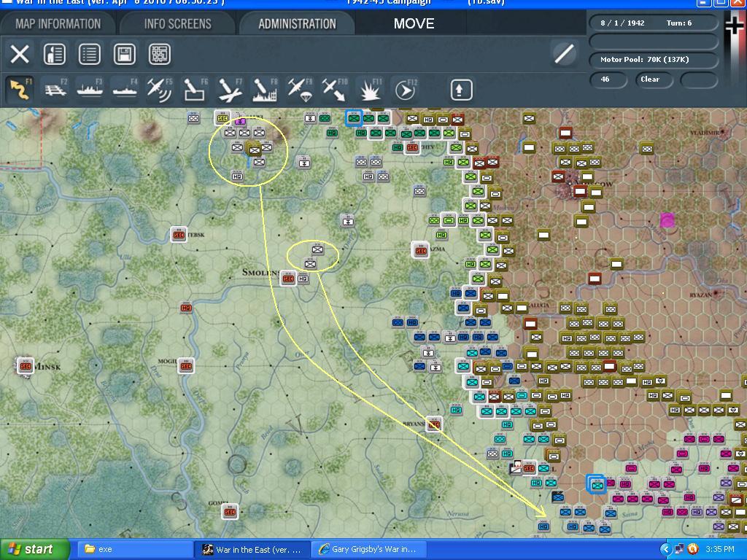Select the SEC unit counter at Smolensk
747x560 pixels.
[x=287, y=279]
